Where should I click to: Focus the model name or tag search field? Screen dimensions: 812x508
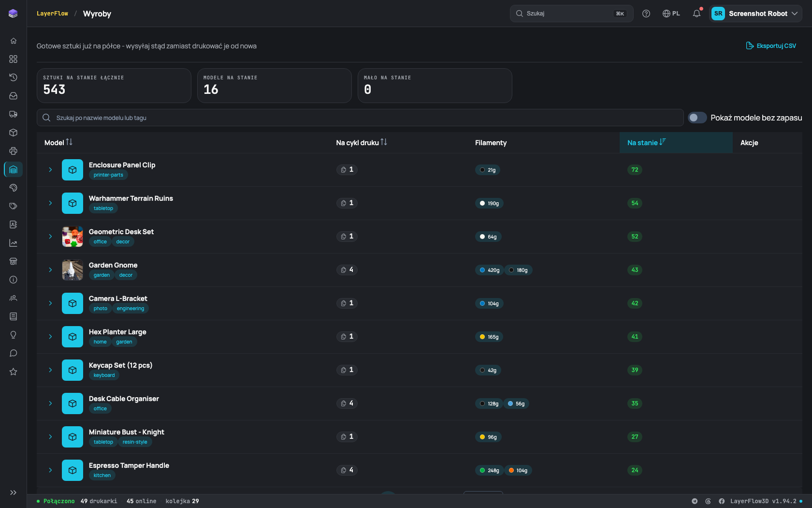(360, 118)
